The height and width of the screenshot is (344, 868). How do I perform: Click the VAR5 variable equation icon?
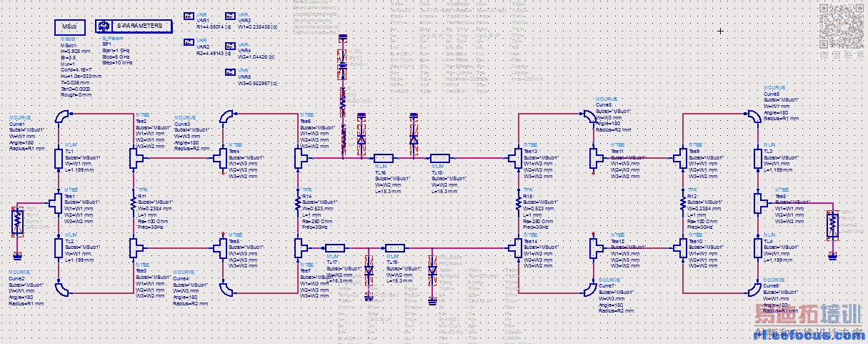click(x=231, y=71)
